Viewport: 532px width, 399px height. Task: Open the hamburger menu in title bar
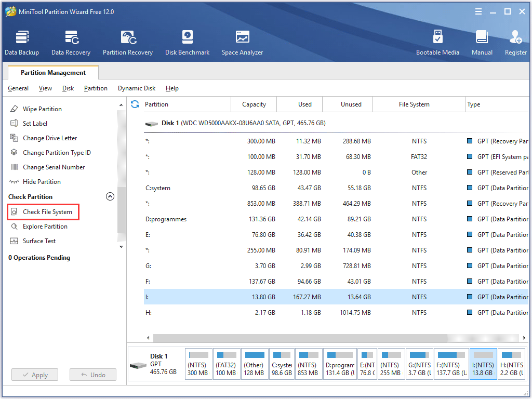pyautogui.click(x=478, y=11)
